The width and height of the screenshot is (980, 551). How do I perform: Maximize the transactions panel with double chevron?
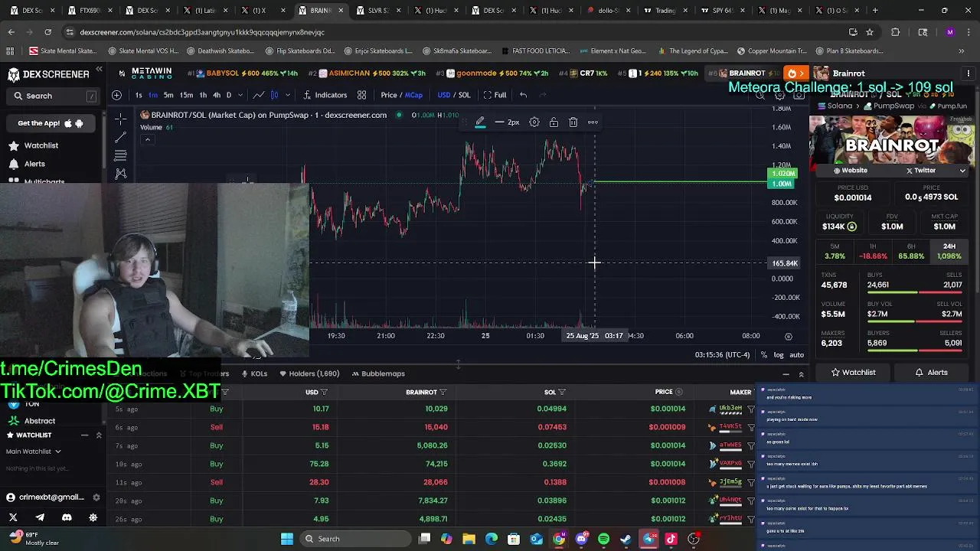pos(801,374)
